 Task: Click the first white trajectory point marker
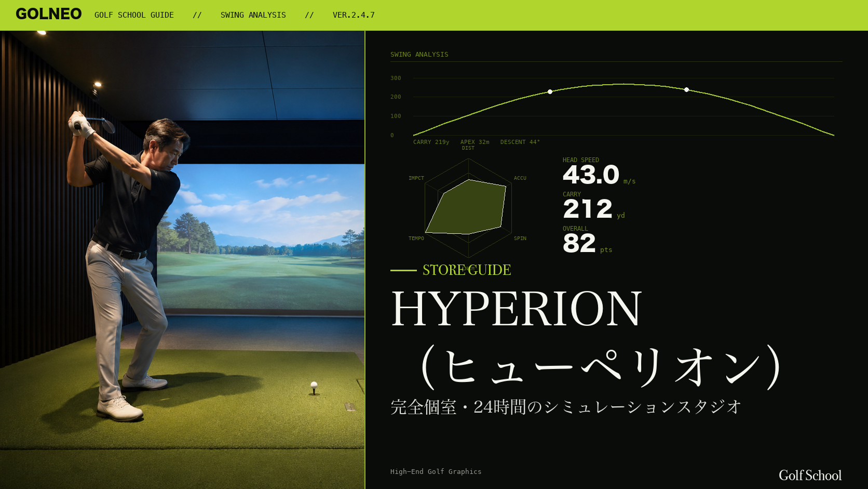pos(550,91)
